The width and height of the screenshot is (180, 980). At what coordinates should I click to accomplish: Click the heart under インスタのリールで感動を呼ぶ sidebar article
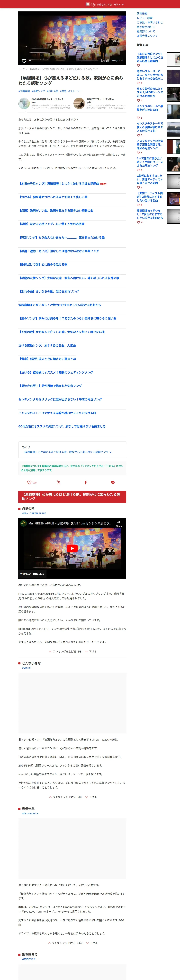(x=138, y=118)
